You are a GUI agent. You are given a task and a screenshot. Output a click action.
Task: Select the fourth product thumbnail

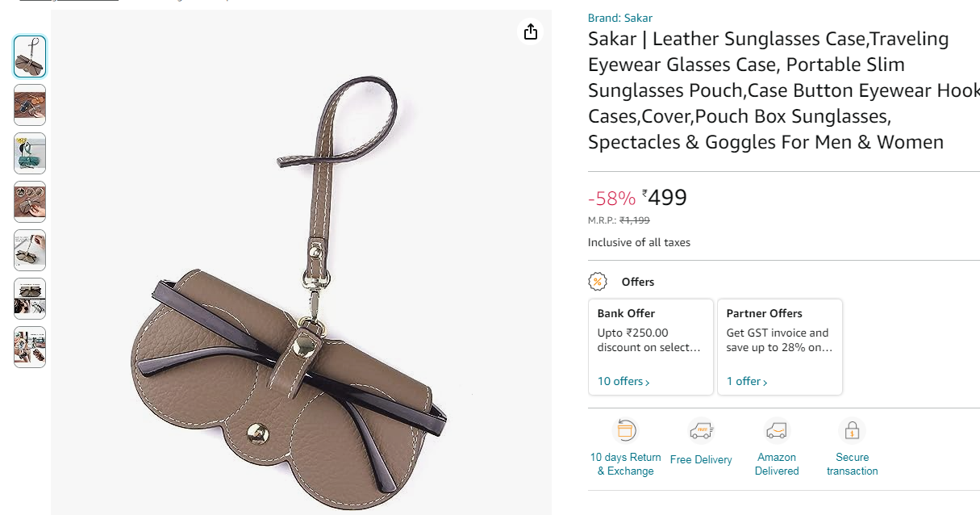click(30, 202)
